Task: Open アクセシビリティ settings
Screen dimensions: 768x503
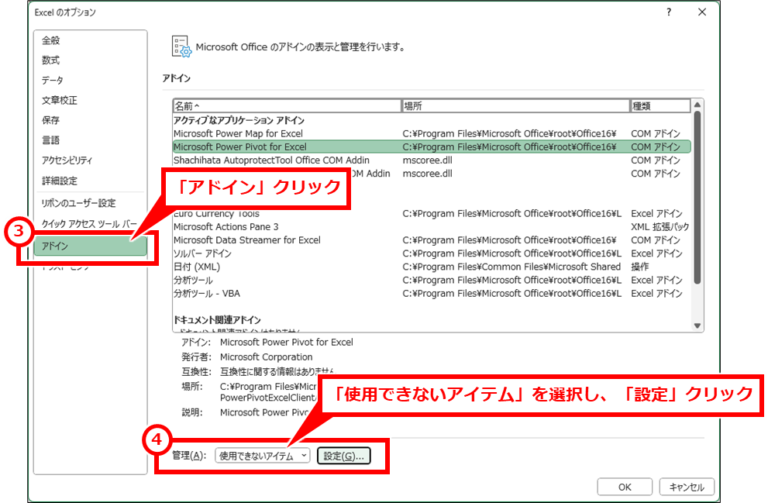Action: coord(90,161)
